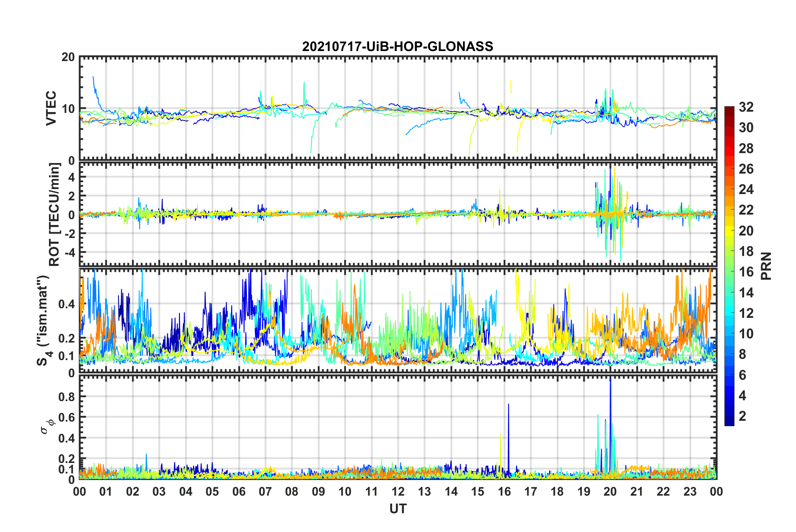Click the "-4" tick on ROT axis

[69, 252]
